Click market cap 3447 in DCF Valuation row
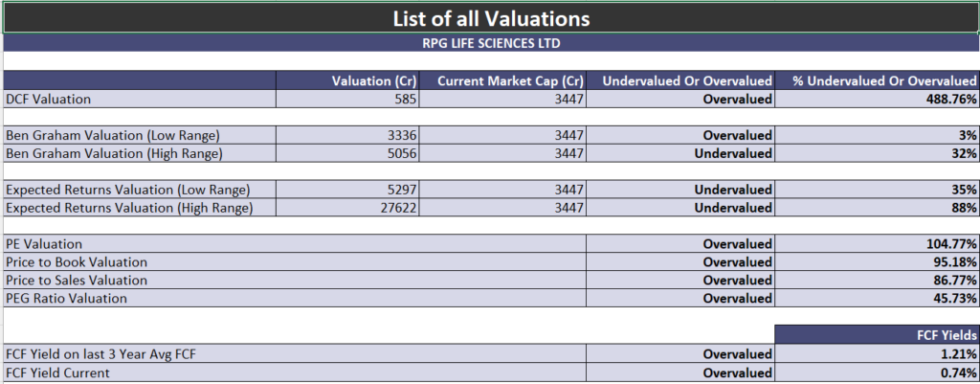 pos(502,99)
